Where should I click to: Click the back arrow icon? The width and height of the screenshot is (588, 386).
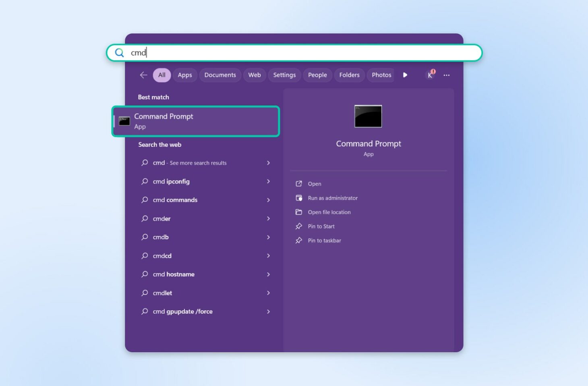[143, 75]
